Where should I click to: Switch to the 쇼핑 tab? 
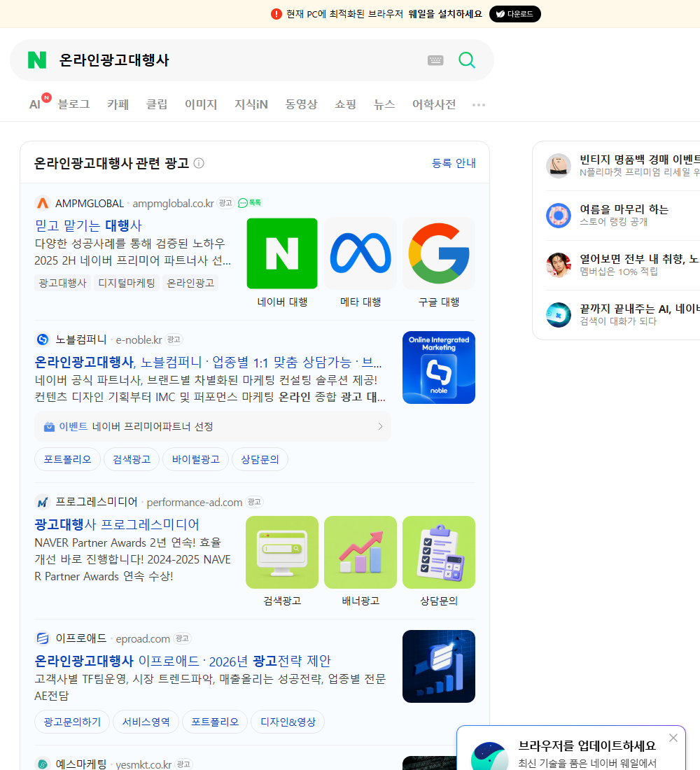tap(345, 104)
